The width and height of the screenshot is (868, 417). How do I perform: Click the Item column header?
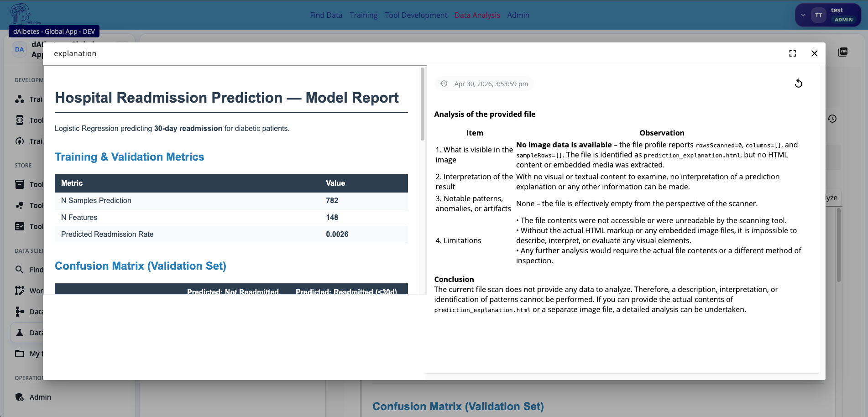tap(475, 133)
